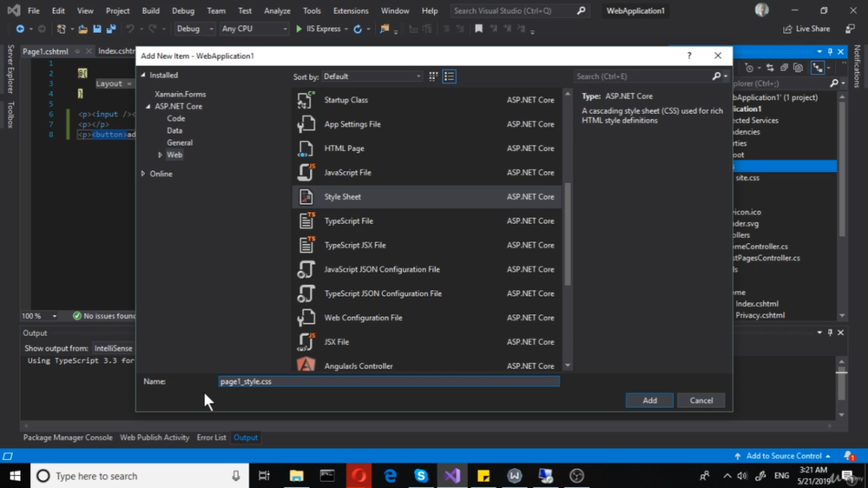Choose the App Settings File template

click(x=426, y=124)
